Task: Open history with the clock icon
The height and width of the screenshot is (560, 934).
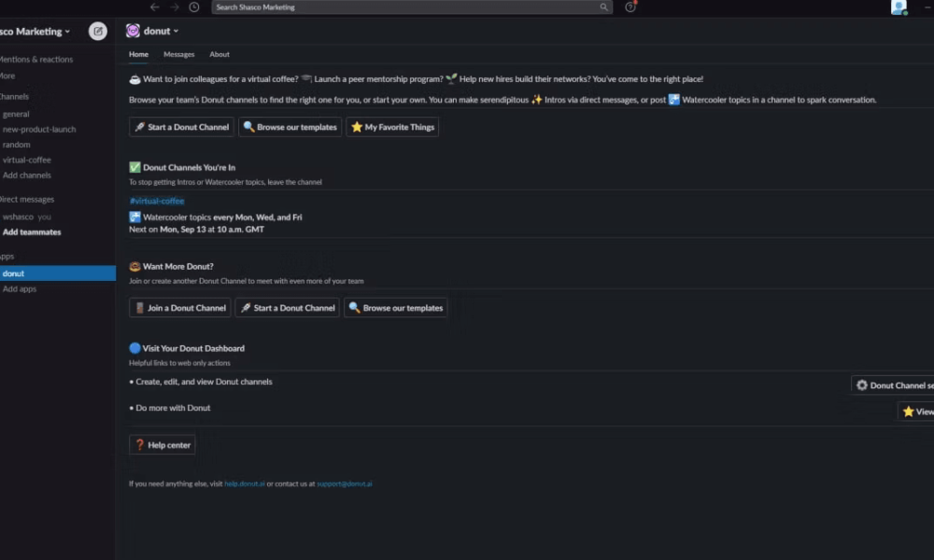Action: [194, 7]
